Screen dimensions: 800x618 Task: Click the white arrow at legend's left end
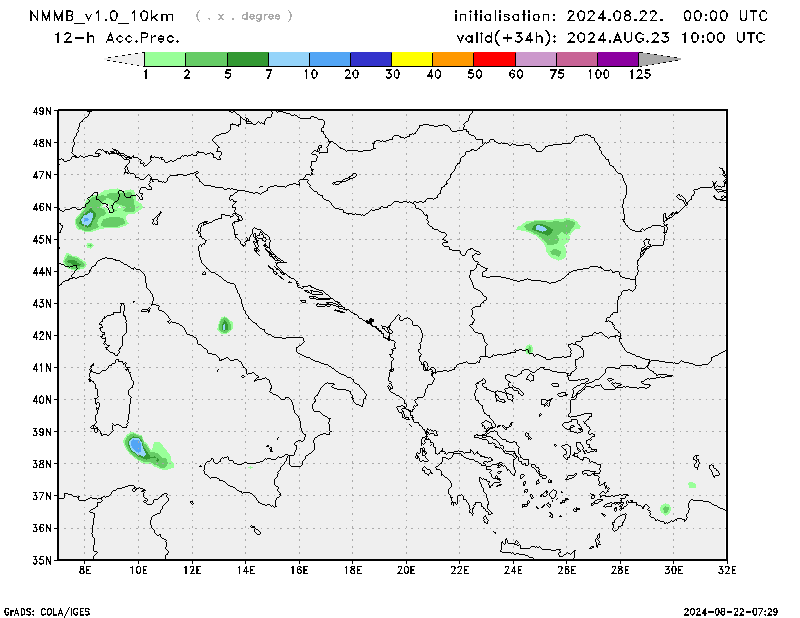pos(125,59)
